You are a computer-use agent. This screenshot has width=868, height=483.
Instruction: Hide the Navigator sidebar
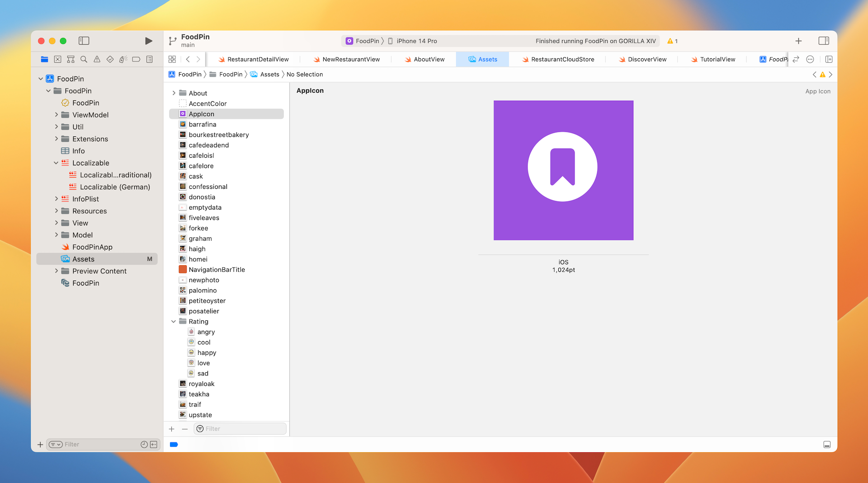[x=84, y=41]
